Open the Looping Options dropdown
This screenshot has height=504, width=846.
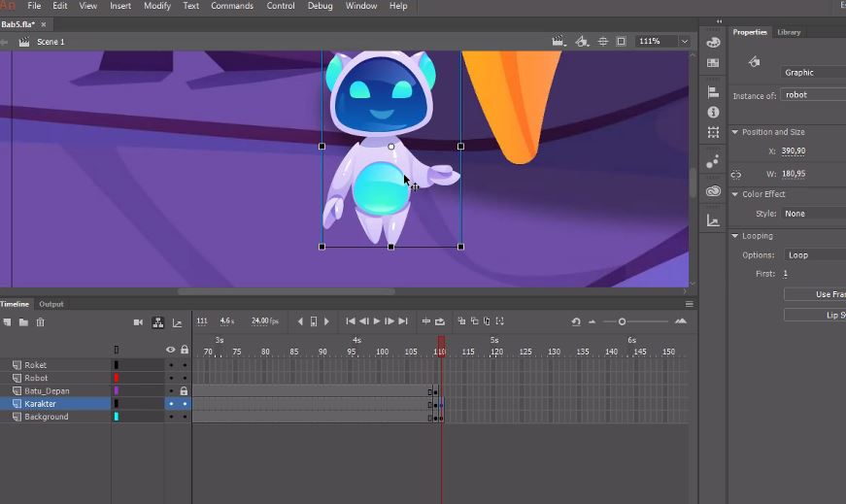click(814, 255)
